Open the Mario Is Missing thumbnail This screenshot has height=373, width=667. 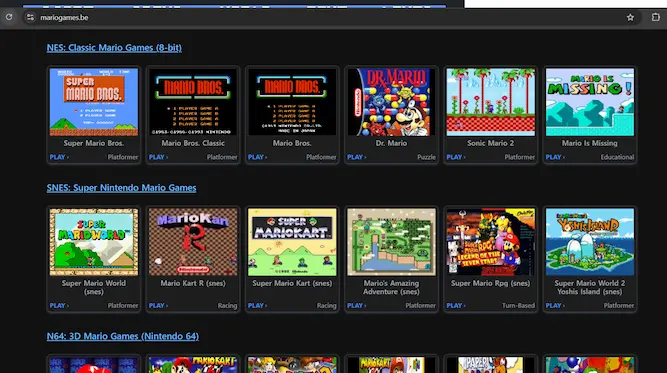(x=590, y=102)
